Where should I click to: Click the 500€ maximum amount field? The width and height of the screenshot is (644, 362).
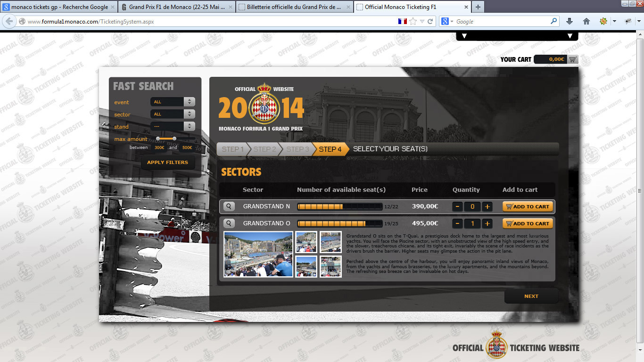187,148
